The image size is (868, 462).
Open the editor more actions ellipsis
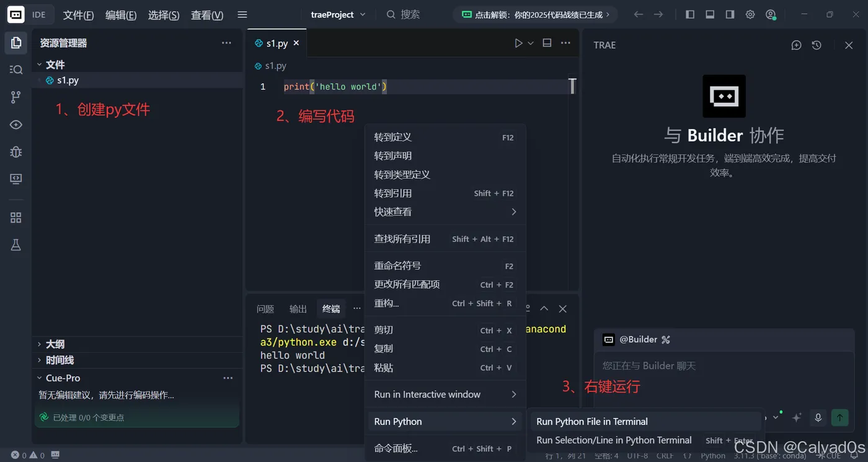tap(565, 43)
